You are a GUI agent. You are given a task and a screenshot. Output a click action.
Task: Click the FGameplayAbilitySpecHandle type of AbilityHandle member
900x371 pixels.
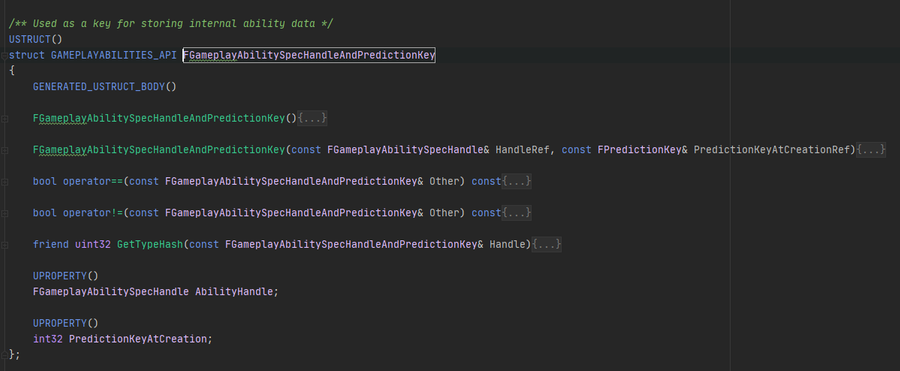(x=111, y=292)
